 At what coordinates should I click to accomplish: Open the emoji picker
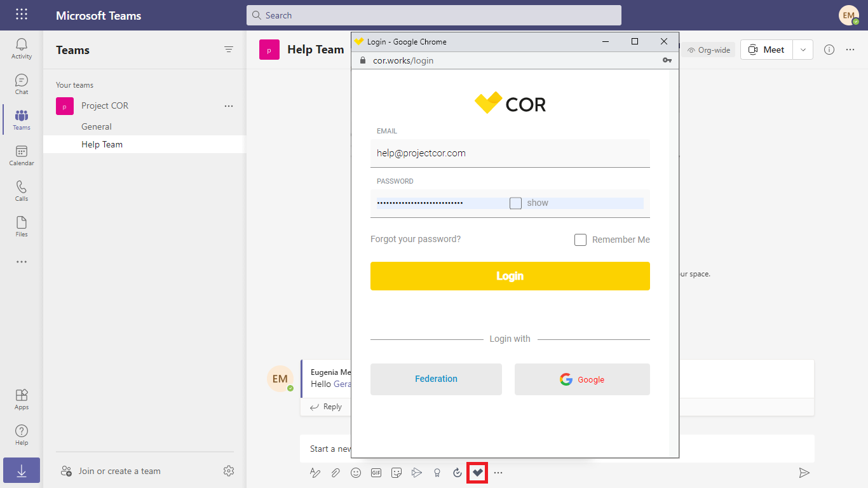[356, 473]
